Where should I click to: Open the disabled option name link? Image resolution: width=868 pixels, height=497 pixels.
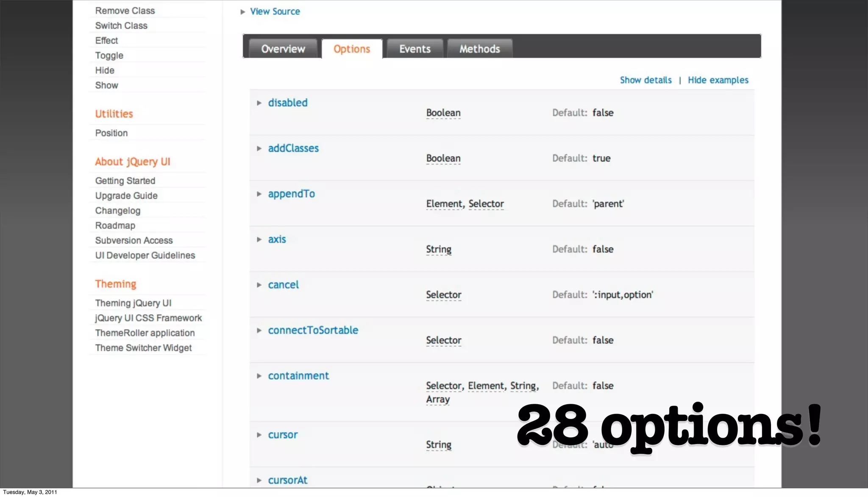click(x=288, y=103)
